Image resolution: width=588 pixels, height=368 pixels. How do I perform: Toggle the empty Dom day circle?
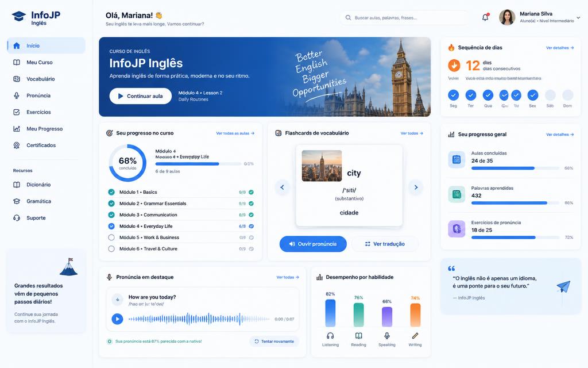[x=568, y=95]
